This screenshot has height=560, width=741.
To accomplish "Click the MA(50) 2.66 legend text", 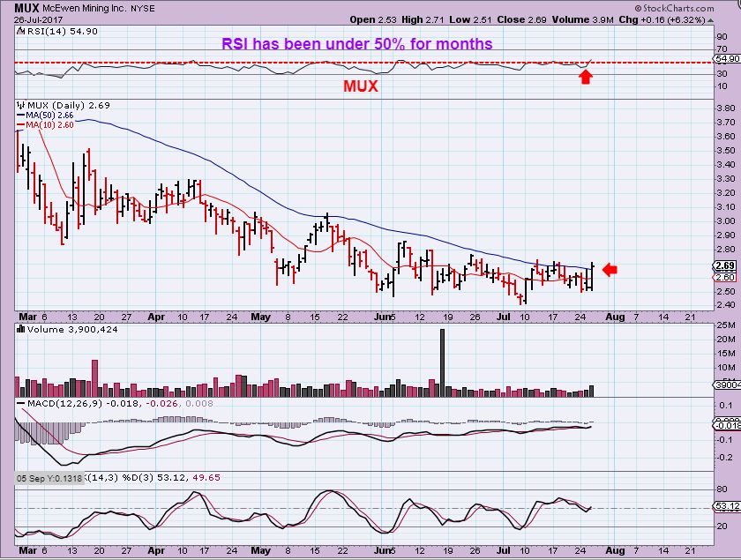I will pyautogui.click(x=49, y=116).
